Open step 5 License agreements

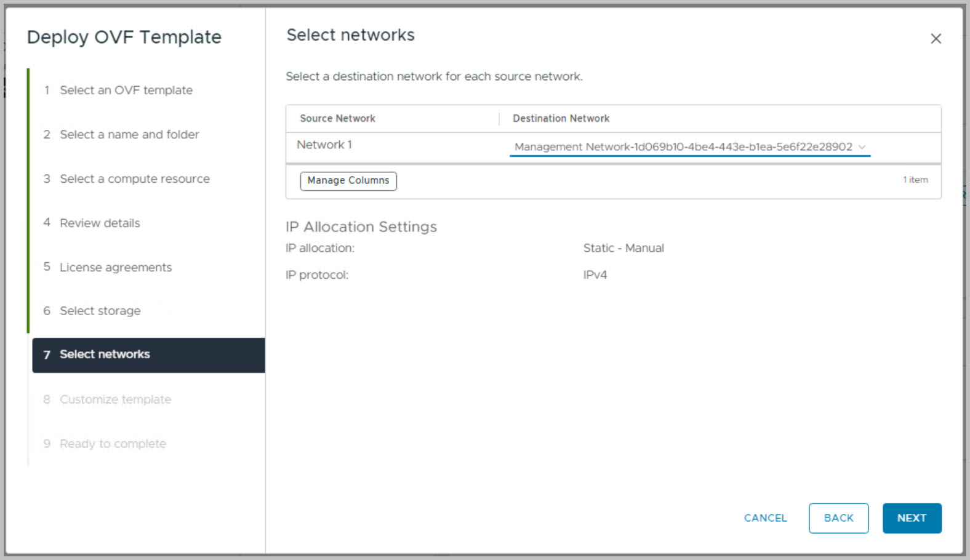click(x=115, y=268)
